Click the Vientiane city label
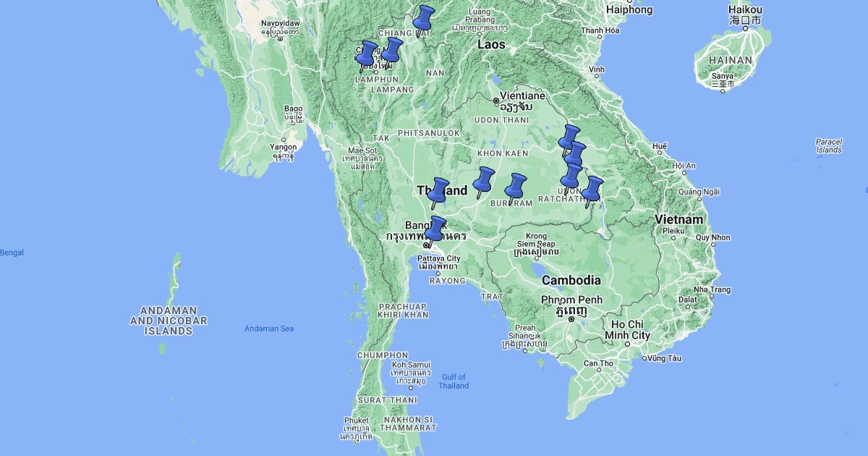This screenshot has height=456, width=868. coord(520,96)
